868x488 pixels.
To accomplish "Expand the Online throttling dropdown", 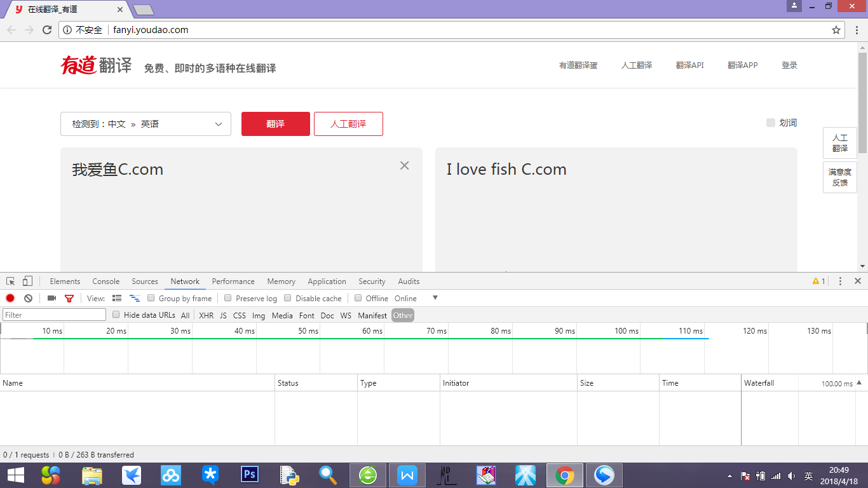I will click(x=435, y=298).
